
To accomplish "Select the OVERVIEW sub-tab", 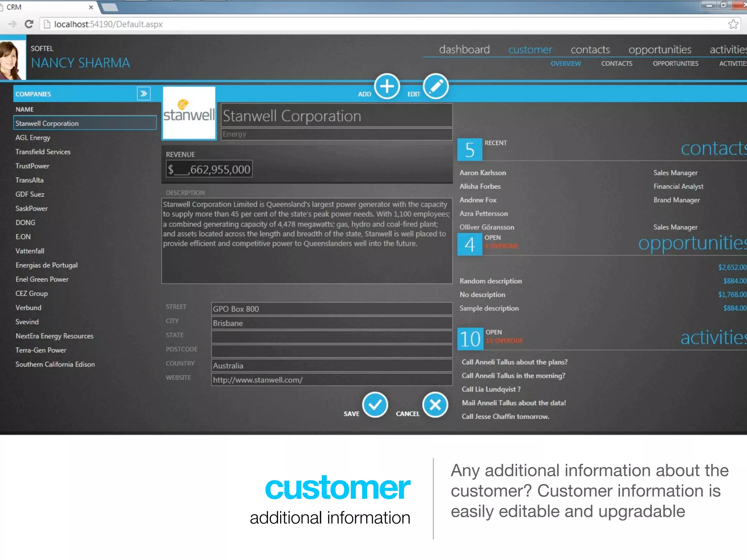I will (566, 63).
